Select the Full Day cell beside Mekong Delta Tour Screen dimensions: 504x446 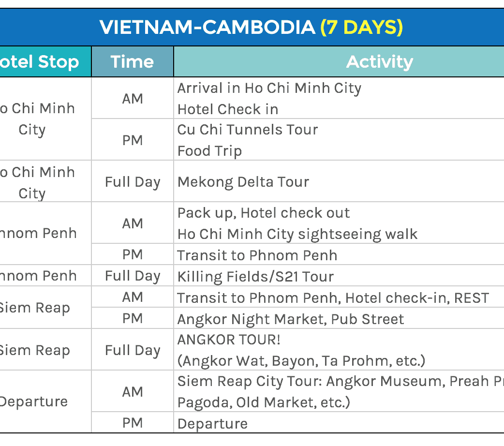(x=132, y=182)
